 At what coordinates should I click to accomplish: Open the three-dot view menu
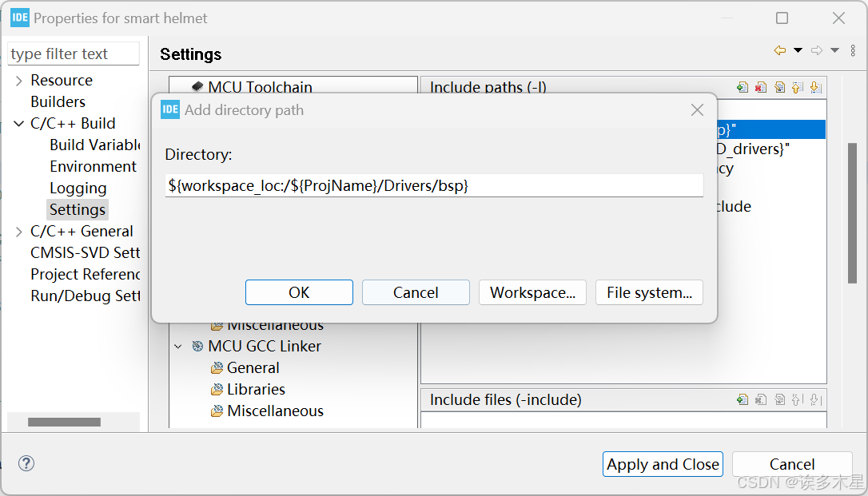coord(853,50)
